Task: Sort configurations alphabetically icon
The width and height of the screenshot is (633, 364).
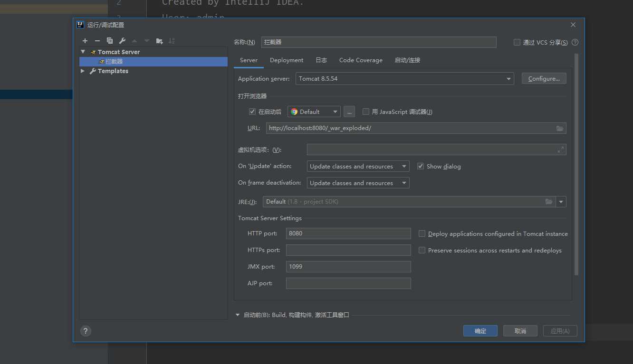Action: click(172, 41)
